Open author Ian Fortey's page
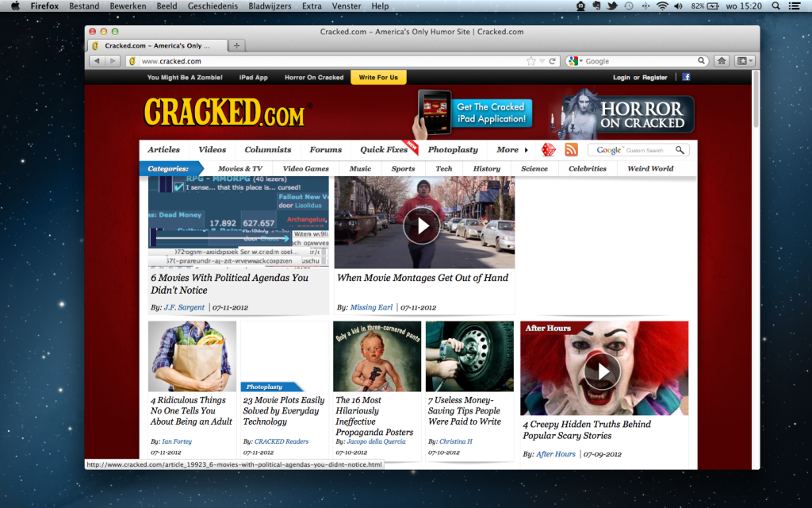 click(x=177, y=441)
